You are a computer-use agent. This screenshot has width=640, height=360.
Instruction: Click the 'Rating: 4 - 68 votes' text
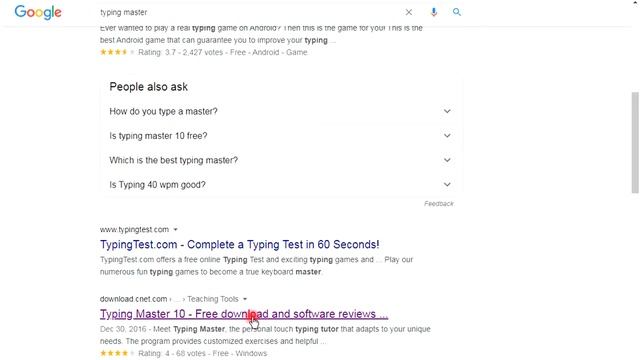pos(171,353)
